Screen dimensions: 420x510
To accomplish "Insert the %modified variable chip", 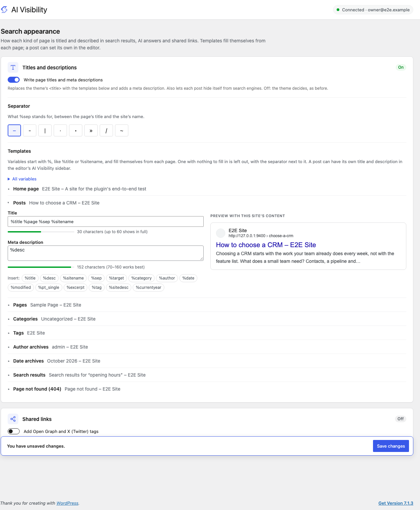I will (21, 288).
